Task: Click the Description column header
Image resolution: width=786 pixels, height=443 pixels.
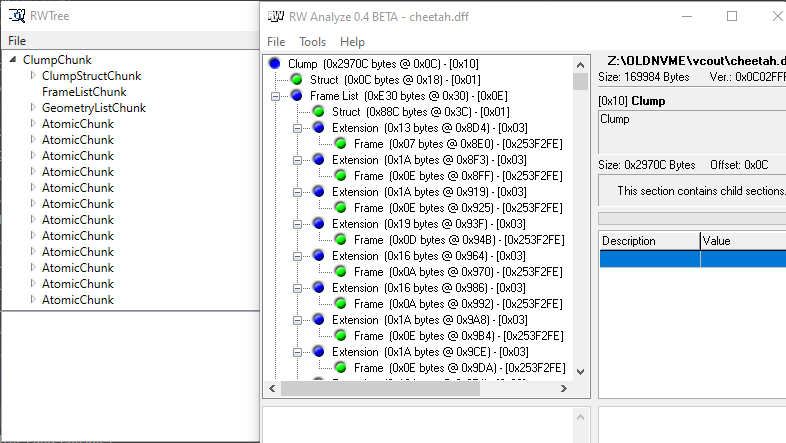Action: [648, 241]
